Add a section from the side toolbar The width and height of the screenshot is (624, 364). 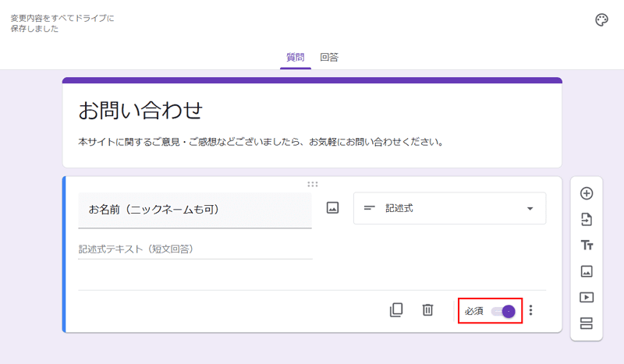click(587, 323)
